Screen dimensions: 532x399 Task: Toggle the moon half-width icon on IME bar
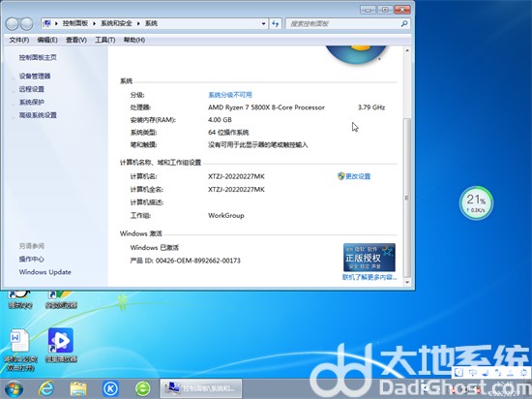[x=486, y=372]
